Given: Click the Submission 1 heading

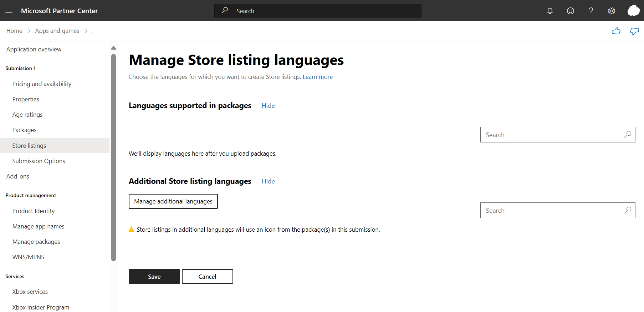Looking at the screenshot, I should pyautogui.click(x=21, y=68).
